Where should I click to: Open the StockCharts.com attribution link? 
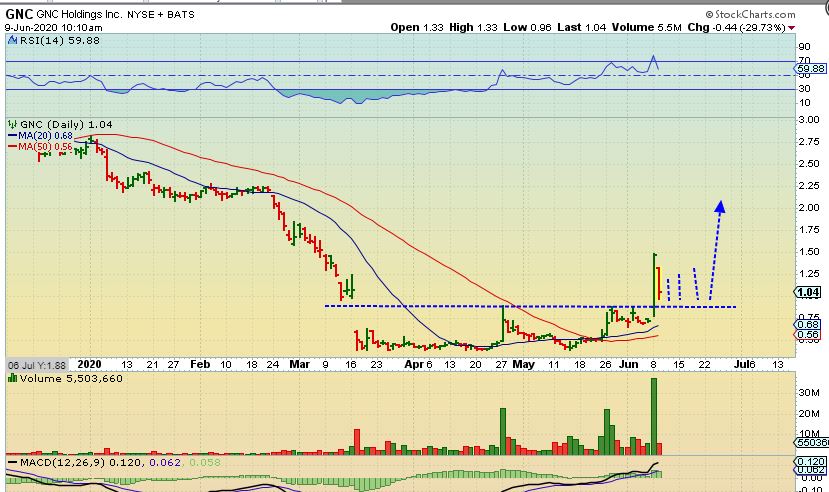click(750, 14)
